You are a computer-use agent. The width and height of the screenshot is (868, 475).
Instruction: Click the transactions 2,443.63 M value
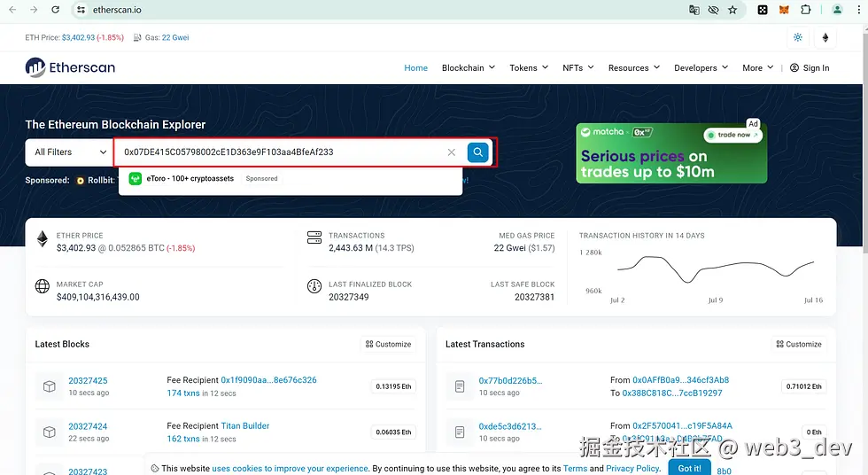[351, 248]
